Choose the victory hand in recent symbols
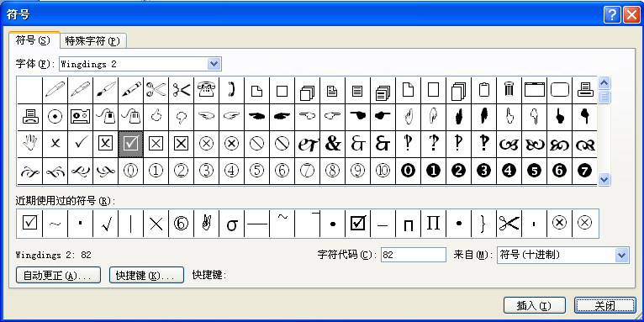This screenshot has height=322, width=644. tap(206, 224)
